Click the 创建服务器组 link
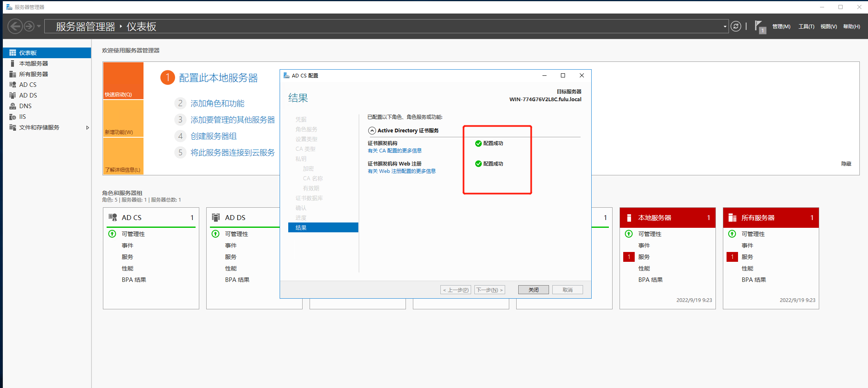Viewport: 868px width, 388px height. pyautogui.click(x=213, y=136)
